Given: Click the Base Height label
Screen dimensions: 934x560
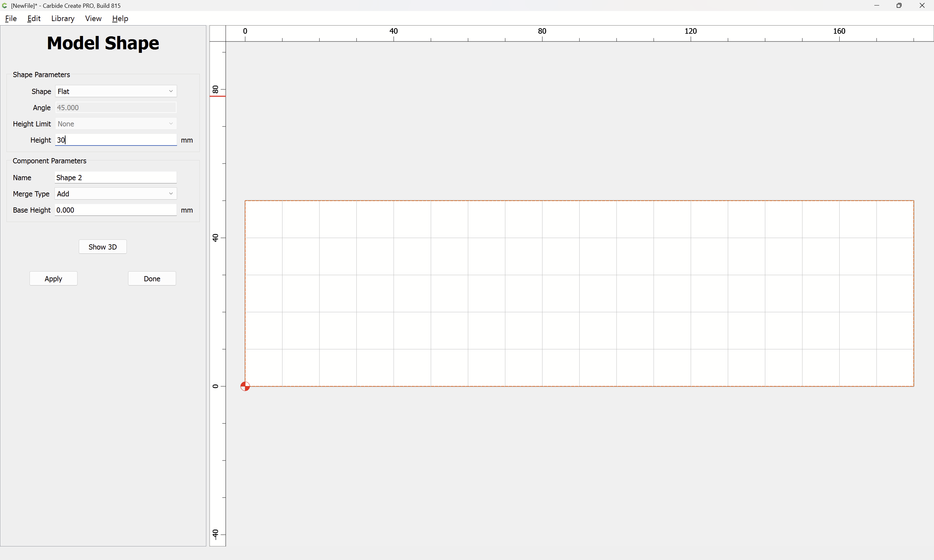Looking at the screenshot, I should (x=32, y=210).
